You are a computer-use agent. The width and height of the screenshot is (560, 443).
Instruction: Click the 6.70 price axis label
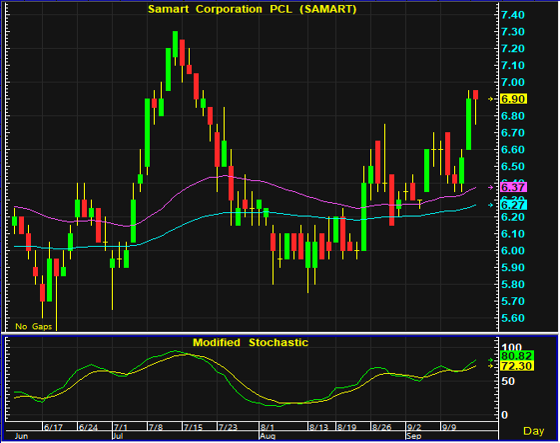pyautogui.click(x=513, y=133)
